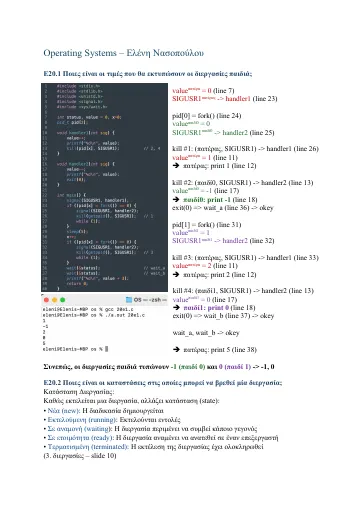Click the green zoom button of the terminal window
The width and height of the screenshot is (360, 510).
[x=62, y=300]
